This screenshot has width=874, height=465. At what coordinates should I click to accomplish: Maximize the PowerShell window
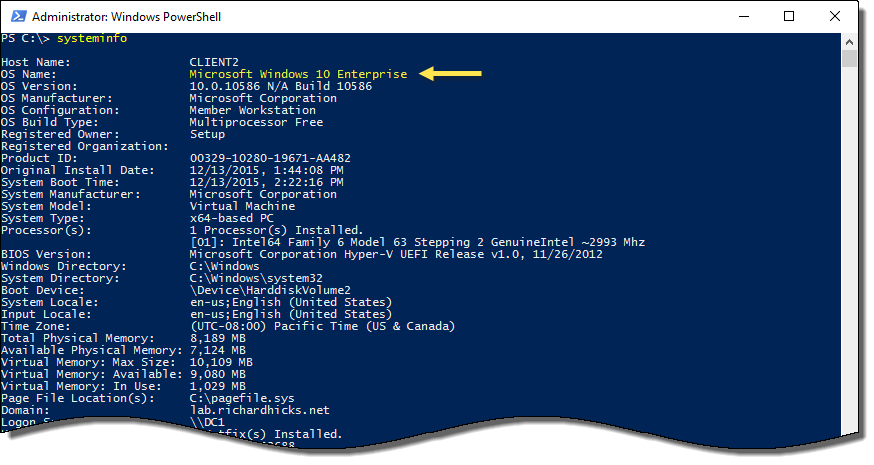point(789,17)
